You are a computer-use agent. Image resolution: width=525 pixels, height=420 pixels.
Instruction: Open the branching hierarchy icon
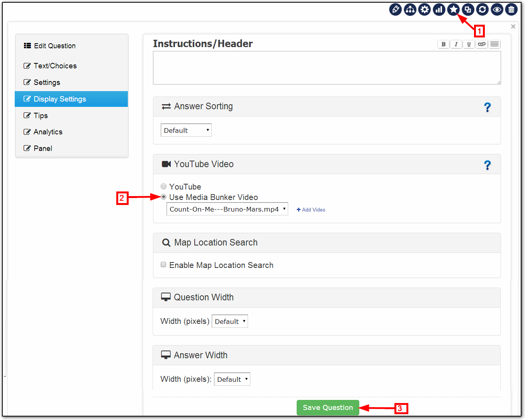(410, 9)
